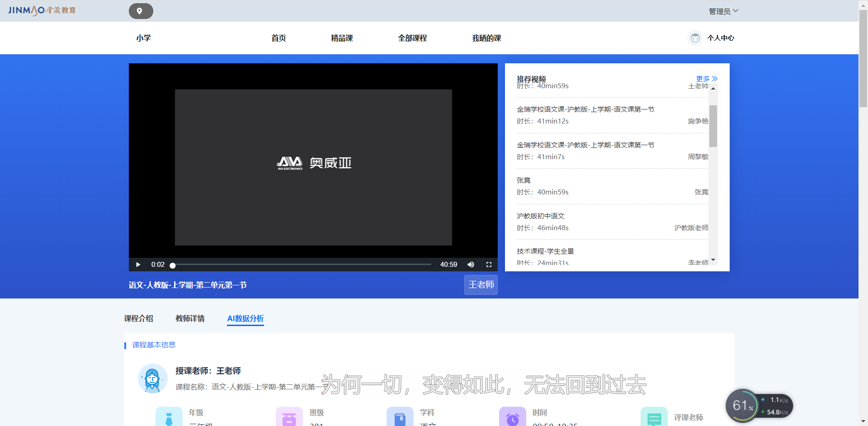Go to 首页 in the navigation

[278, 38]
